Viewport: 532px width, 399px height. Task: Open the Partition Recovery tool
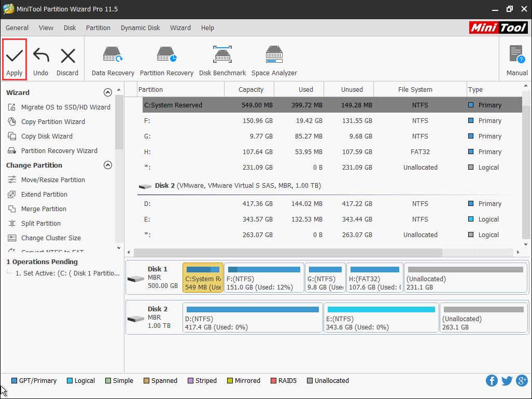click(166, 61)
